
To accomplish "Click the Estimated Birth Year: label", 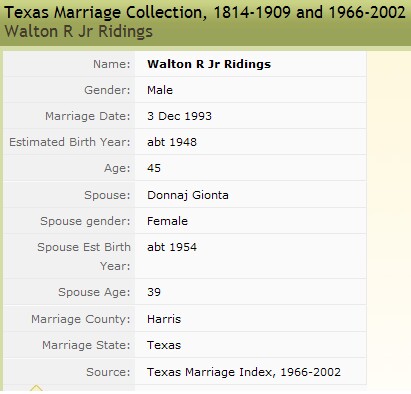I will 70,142.
